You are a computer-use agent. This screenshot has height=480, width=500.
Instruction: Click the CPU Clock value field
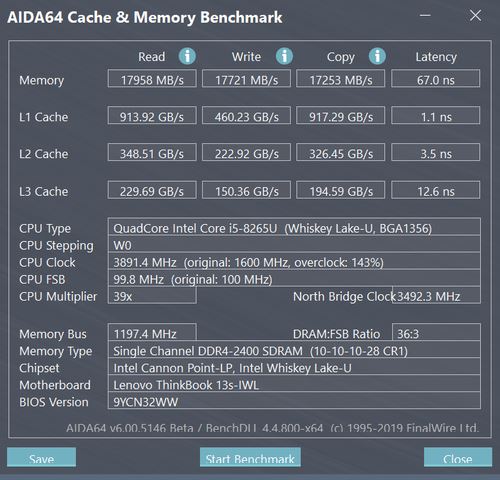pos(294,261)
